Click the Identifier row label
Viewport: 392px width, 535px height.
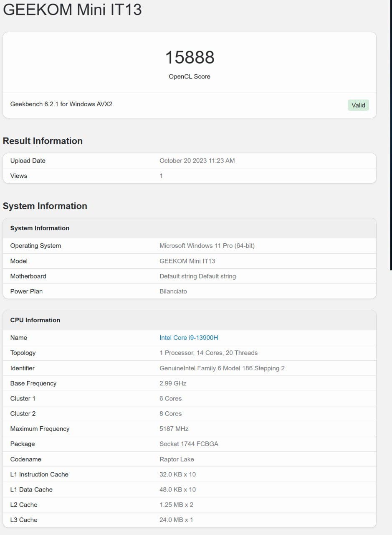coord(23,368)
